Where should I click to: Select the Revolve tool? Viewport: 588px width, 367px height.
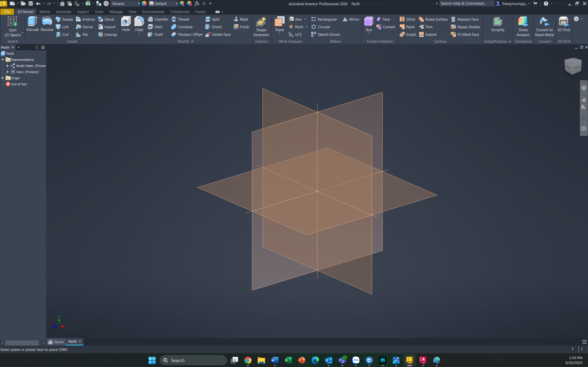47,24
